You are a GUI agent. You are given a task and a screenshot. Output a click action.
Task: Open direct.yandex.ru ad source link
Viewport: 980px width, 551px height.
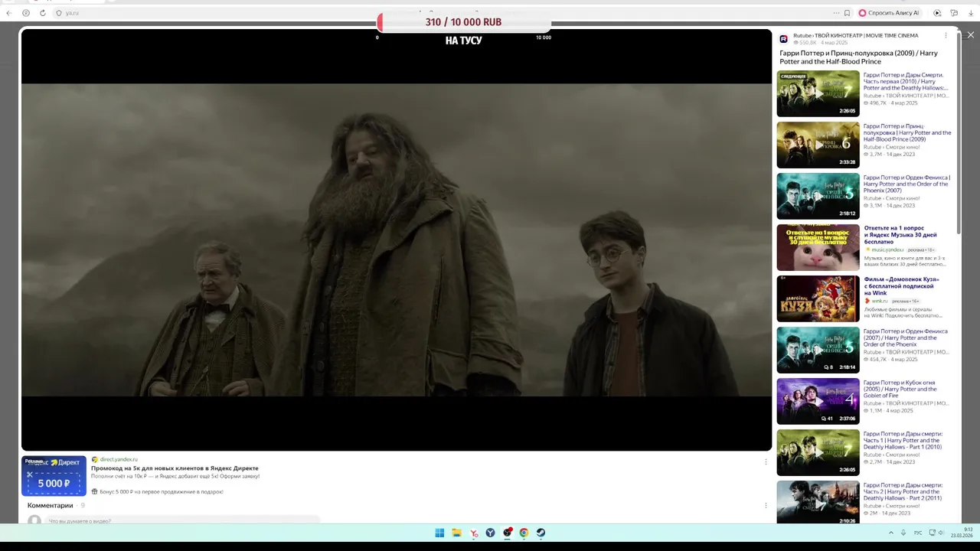(119, 459)
